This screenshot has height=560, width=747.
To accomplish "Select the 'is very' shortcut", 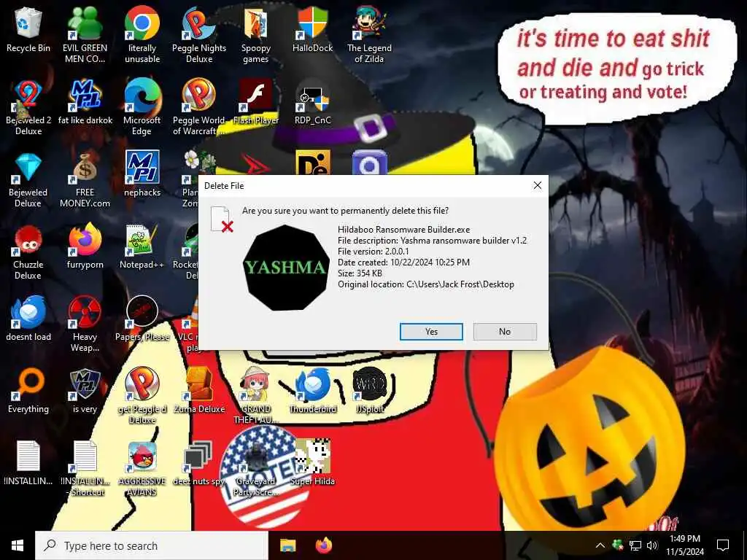I will 85,392.
